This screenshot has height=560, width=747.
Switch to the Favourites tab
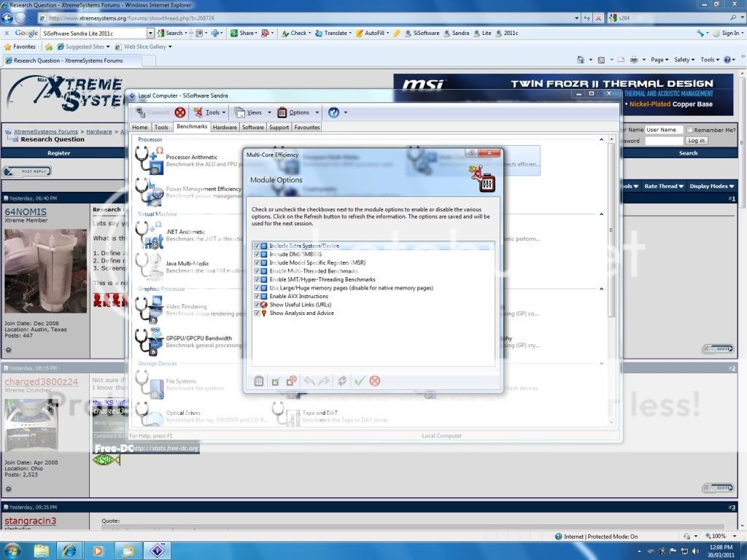(307, 127)
